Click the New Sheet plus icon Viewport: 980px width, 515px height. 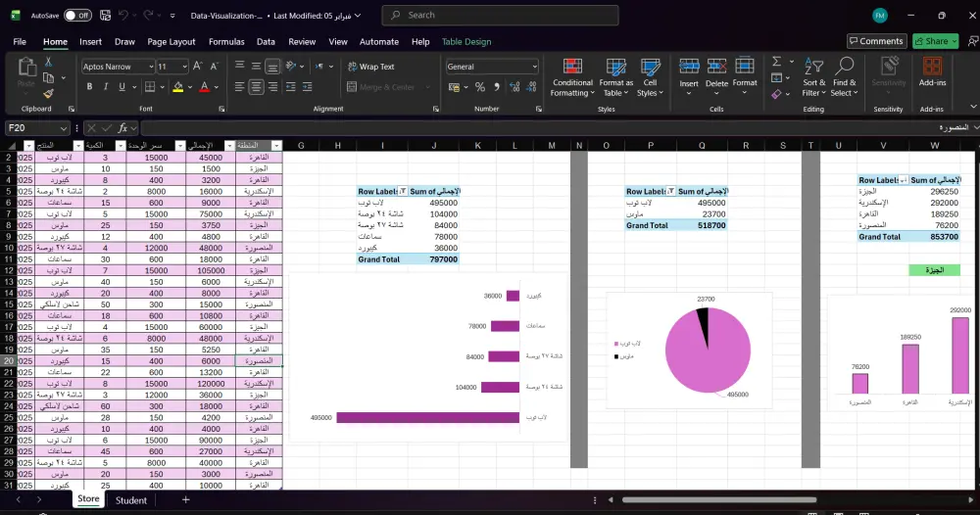coord(185,499)
